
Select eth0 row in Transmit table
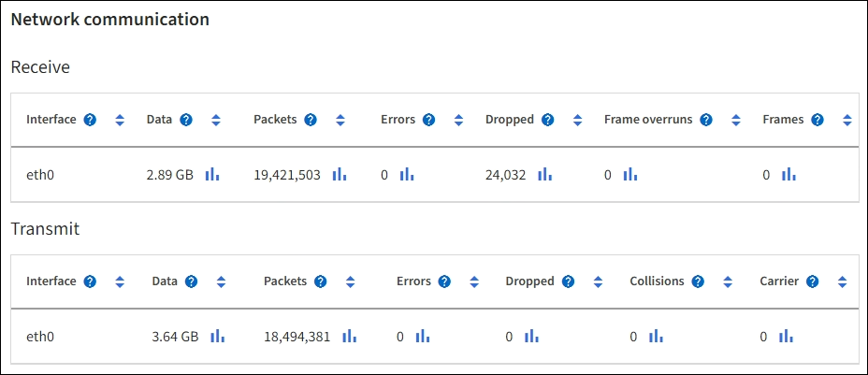click(x=38, y=337)
